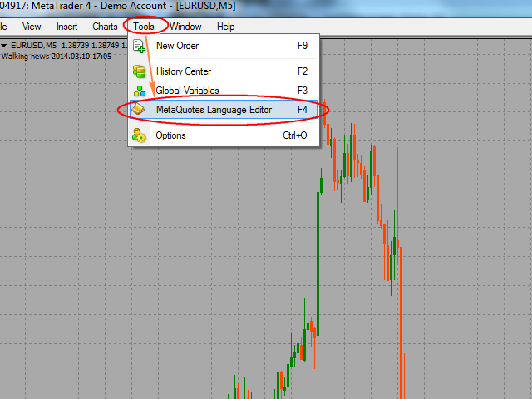The height and width of the screenshot is (399, 532).
Task: Open the Help menu
Action: pyautogui.click(x=225, y=27)
